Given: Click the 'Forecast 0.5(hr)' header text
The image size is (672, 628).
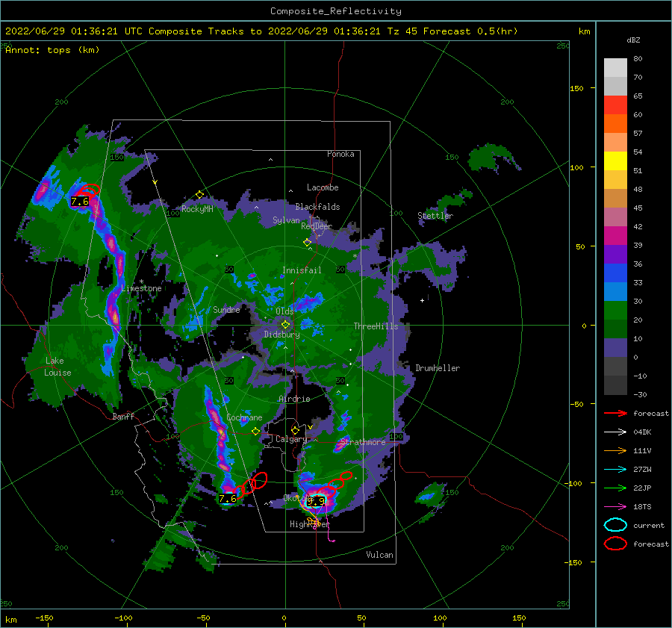Looking at the screenshot, I should tap(470, 31).
